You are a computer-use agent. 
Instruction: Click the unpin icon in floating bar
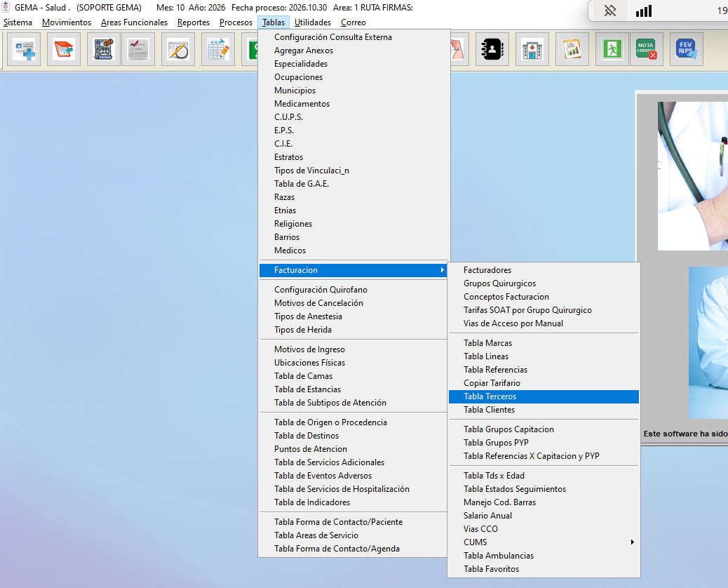click(x=610, y=11)
